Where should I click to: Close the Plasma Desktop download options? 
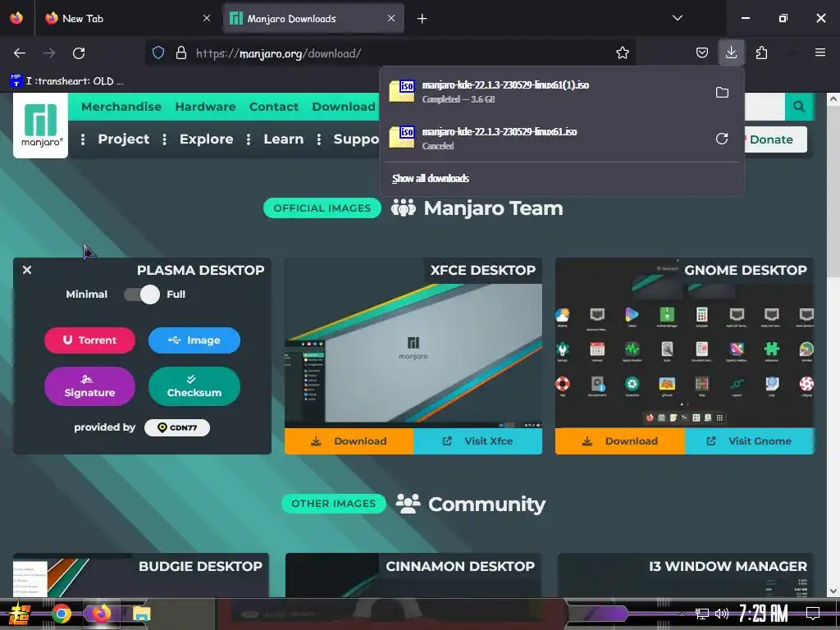[27, 270]
